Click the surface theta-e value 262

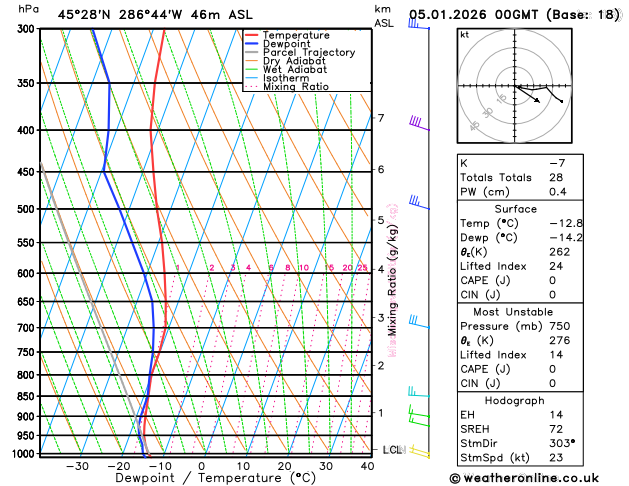click(x=560, y=252)
